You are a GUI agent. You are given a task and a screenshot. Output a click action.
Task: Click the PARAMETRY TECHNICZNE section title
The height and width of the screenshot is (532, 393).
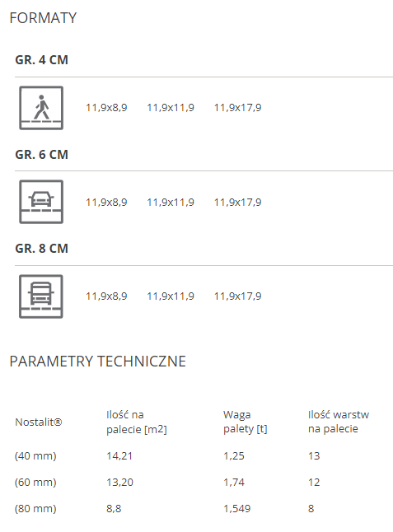pyautogui.click(x=98, y=362)
